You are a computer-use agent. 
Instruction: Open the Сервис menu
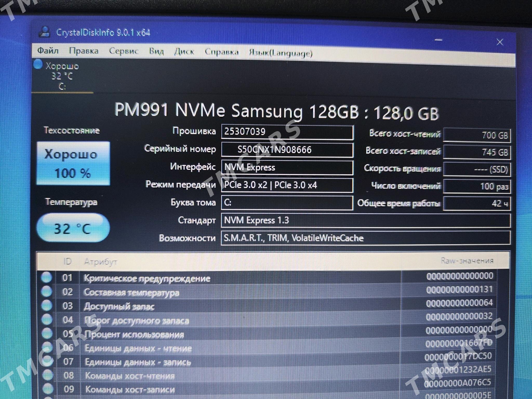pyautogui.click(x=124, y=51)
